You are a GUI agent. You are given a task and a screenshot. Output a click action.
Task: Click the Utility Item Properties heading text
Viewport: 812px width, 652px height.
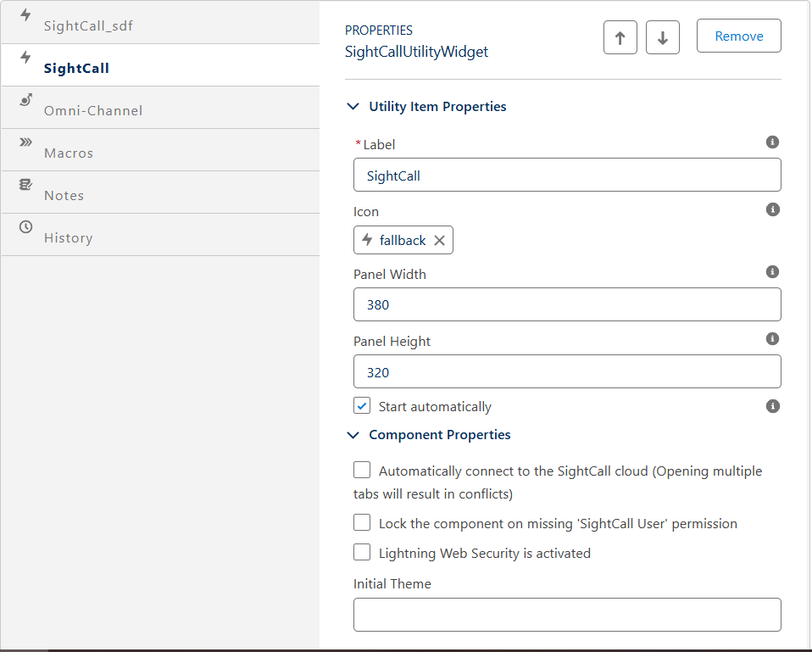tap(437, 107)
